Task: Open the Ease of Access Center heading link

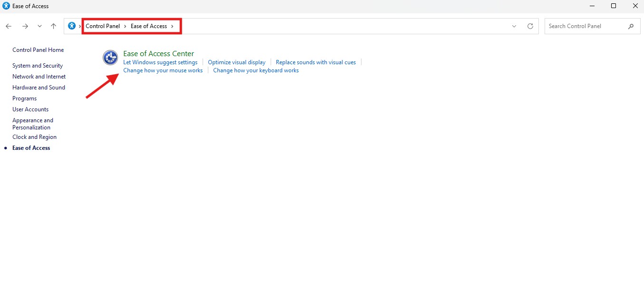Action: pos(158,54)
